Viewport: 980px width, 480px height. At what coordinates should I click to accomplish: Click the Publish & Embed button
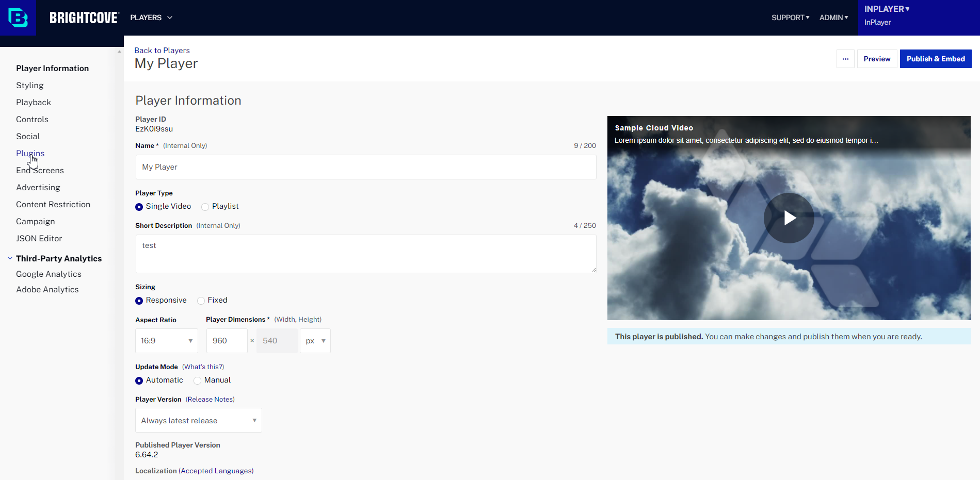pyautogui.click(x=935, y=59)
